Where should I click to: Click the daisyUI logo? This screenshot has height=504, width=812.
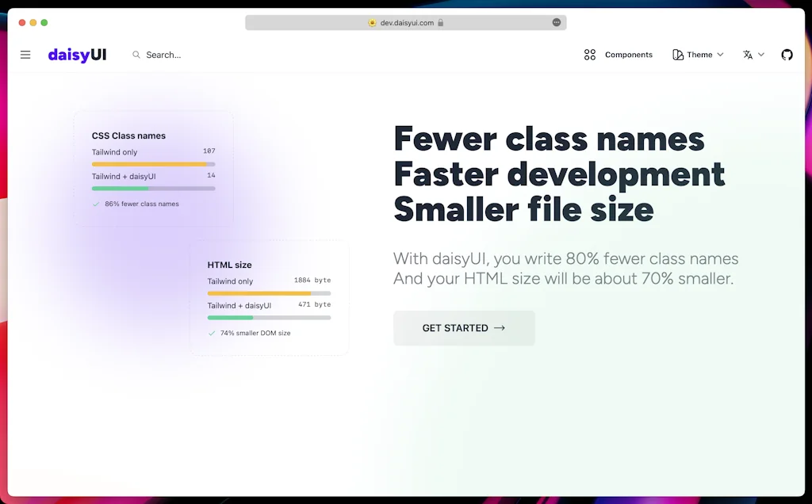pos(77,55)
